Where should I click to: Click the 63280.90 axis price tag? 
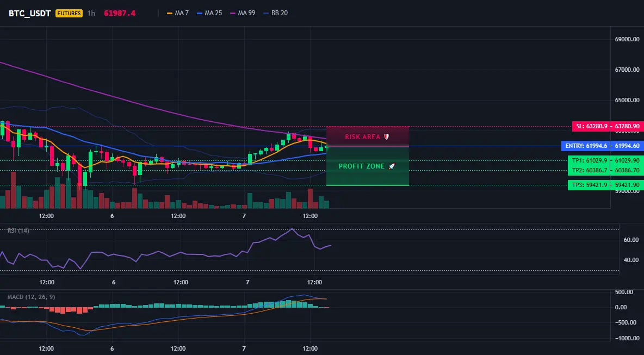click(x=627, y=127)
